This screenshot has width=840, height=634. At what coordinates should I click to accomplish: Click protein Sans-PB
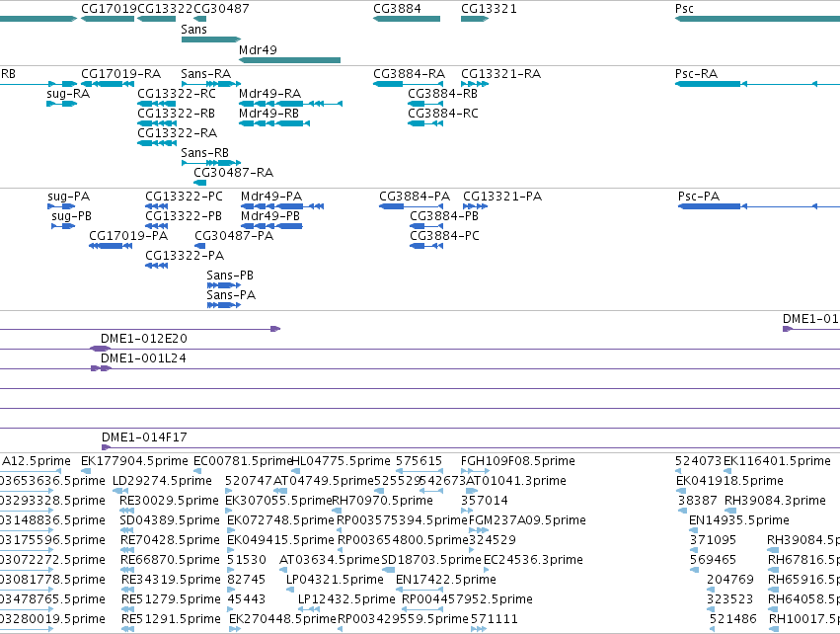230,276
